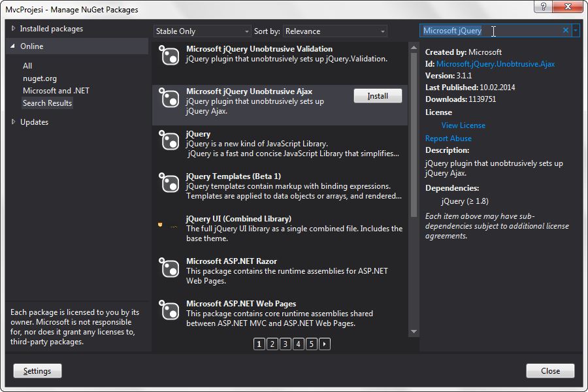Open the Stable Only filter dropdown

[x=202, y=31]
